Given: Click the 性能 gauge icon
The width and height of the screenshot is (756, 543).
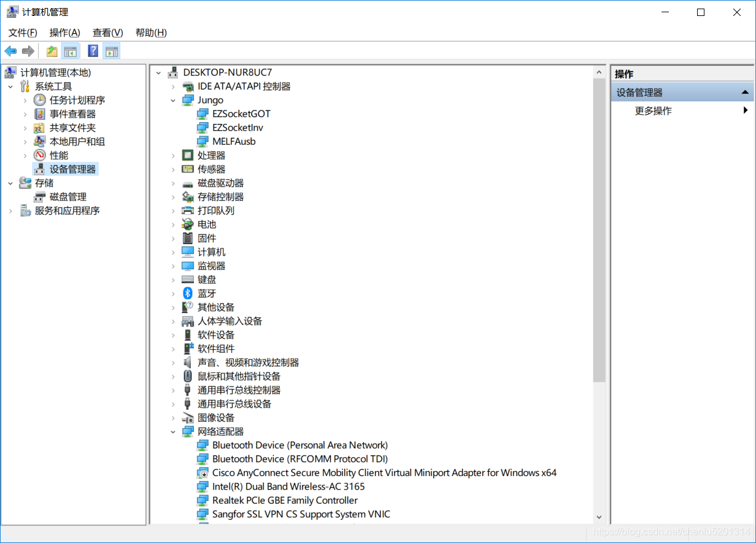Looking at the screenshot, I should coord(40,155).
